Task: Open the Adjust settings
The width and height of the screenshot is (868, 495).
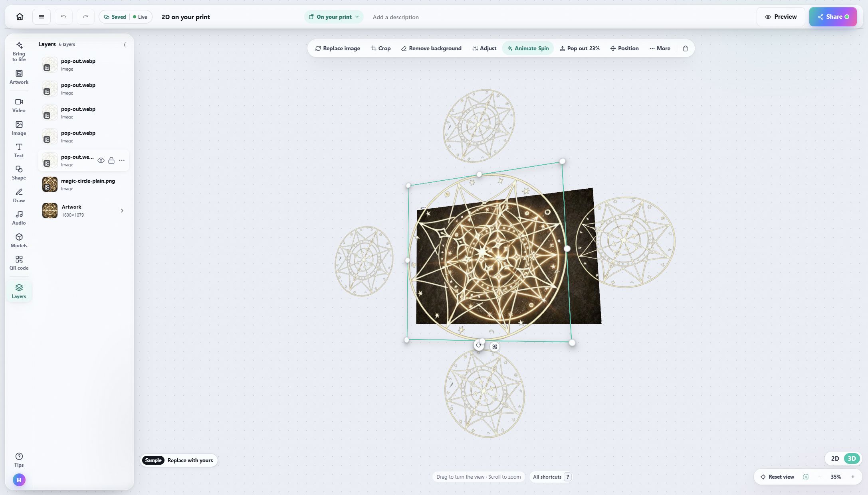Action: [x=484, y=48]
